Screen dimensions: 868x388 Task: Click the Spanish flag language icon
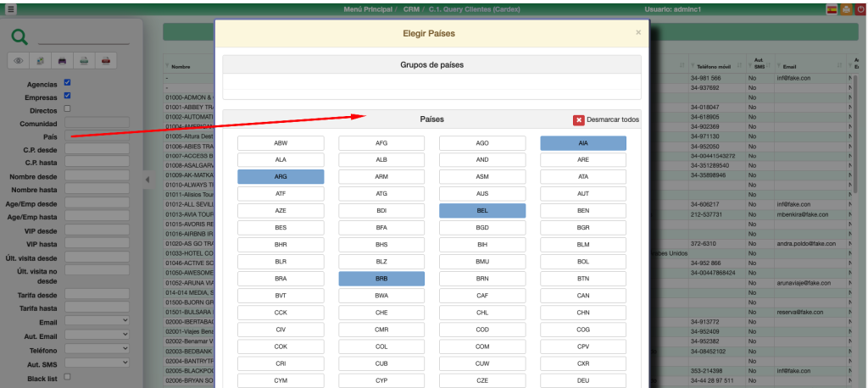point(832,8)
